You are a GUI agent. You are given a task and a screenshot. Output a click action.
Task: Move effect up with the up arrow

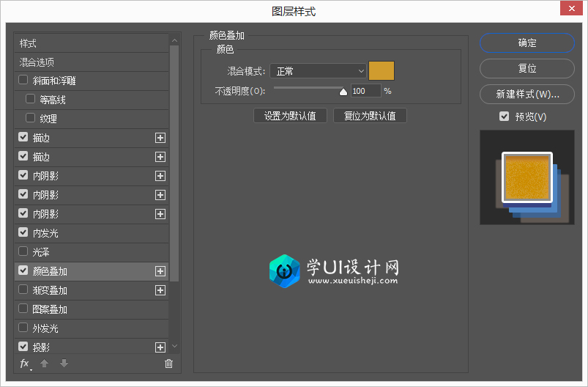(44, 364)
